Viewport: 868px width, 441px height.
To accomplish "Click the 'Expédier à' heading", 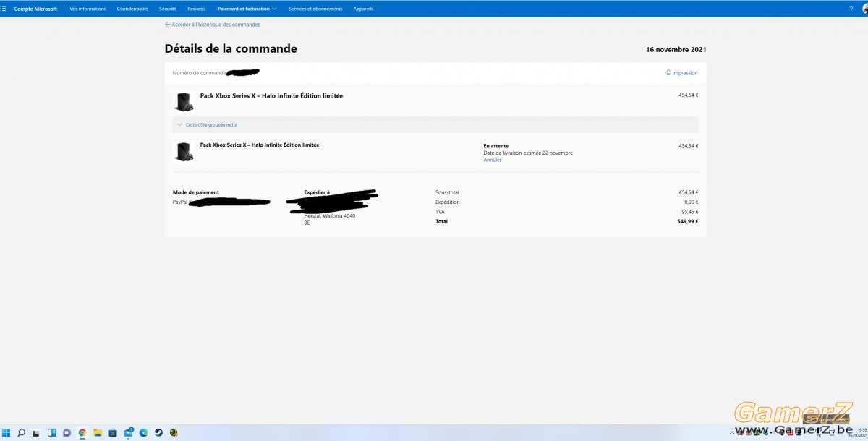I will 316,192.
